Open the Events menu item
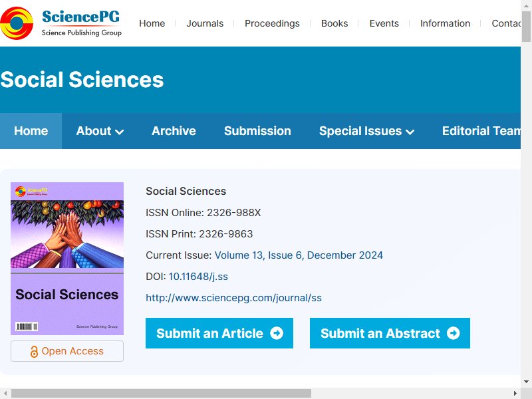Viewport: 532px width, 399px height. point(384,23)
